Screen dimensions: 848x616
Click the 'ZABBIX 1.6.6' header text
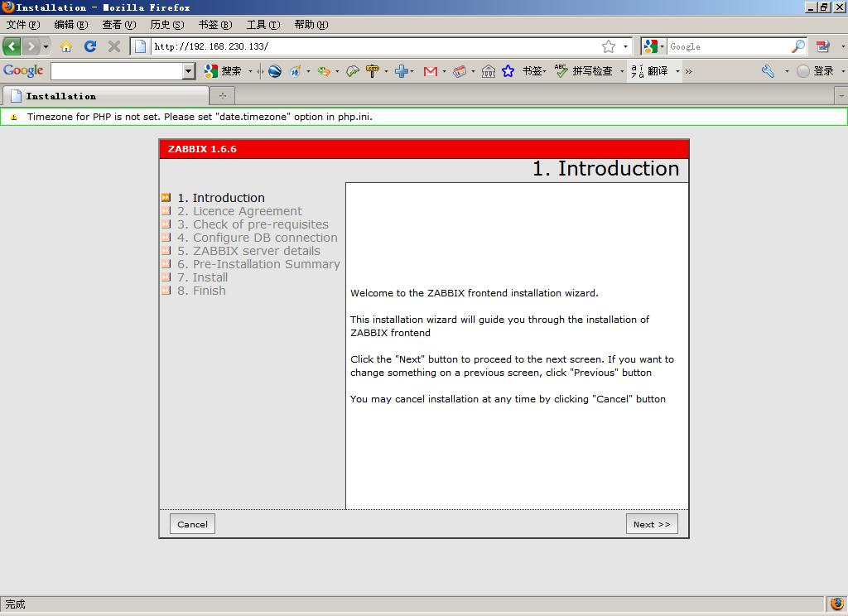pyautogui.click(x=202, y=149)
